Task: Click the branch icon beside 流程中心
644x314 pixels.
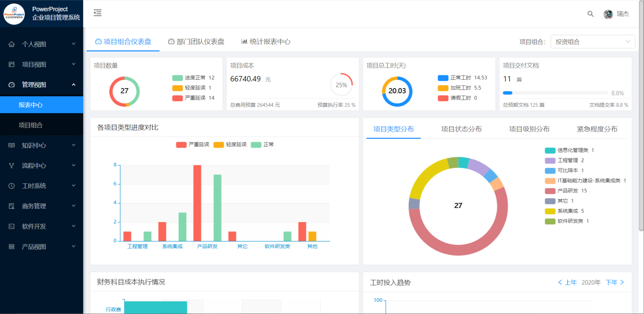Action: point(11,166)
